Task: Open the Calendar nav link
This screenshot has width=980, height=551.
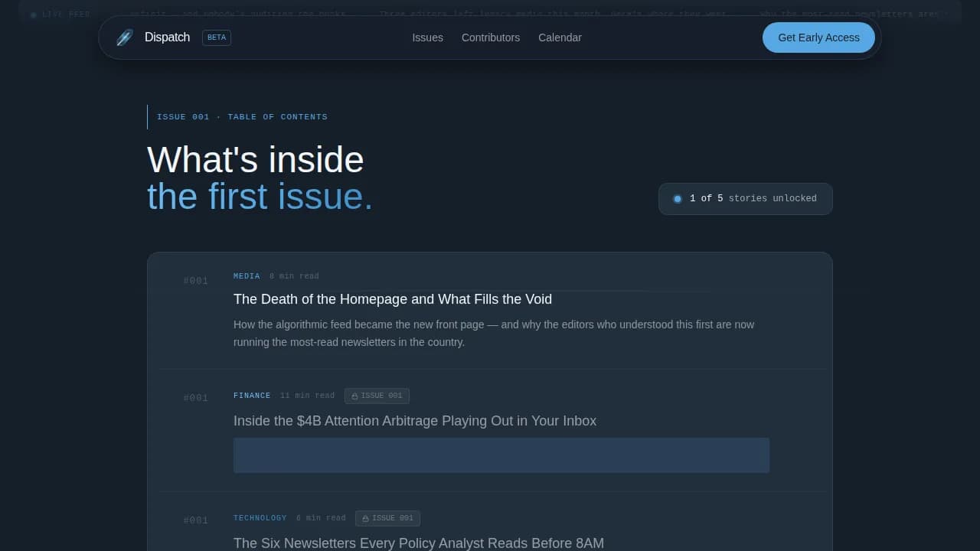Action: [560, 37]
